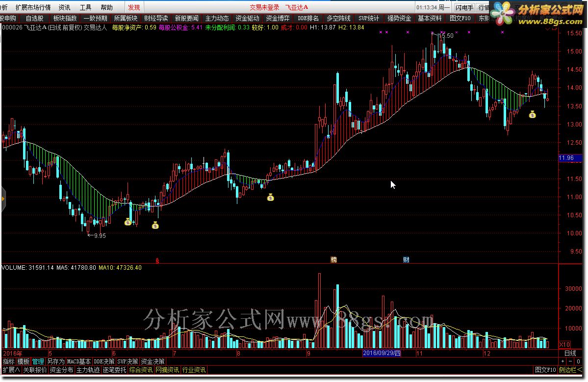The image size is (588, 382).
Task: Open the DDE排名 toolbar item
Action: click(308, 18)
